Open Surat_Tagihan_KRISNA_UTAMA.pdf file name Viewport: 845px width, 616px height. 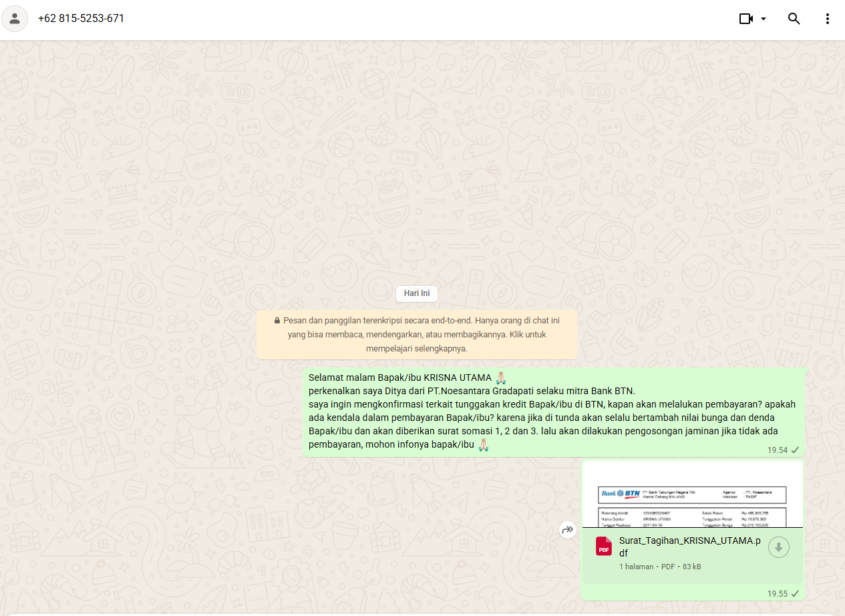689,547
